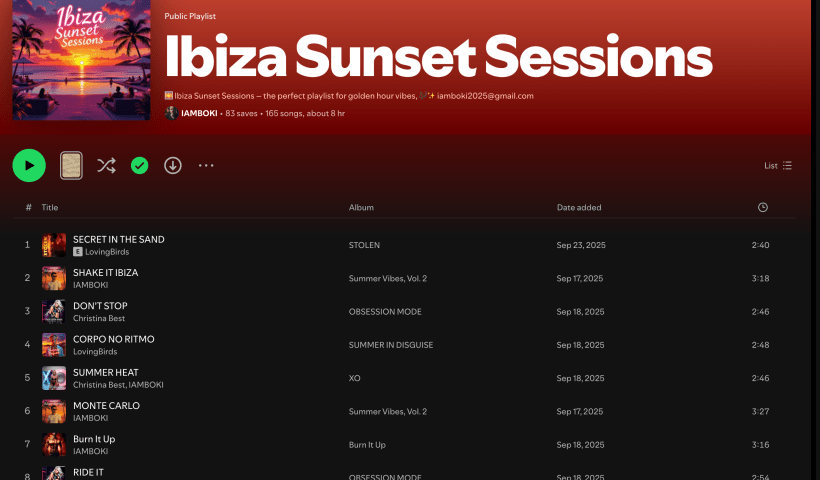Sort tracks by the duration clock icon
The height and width of the screenshot is (480, 820).
pyautogui.click(x=763, y=208)
